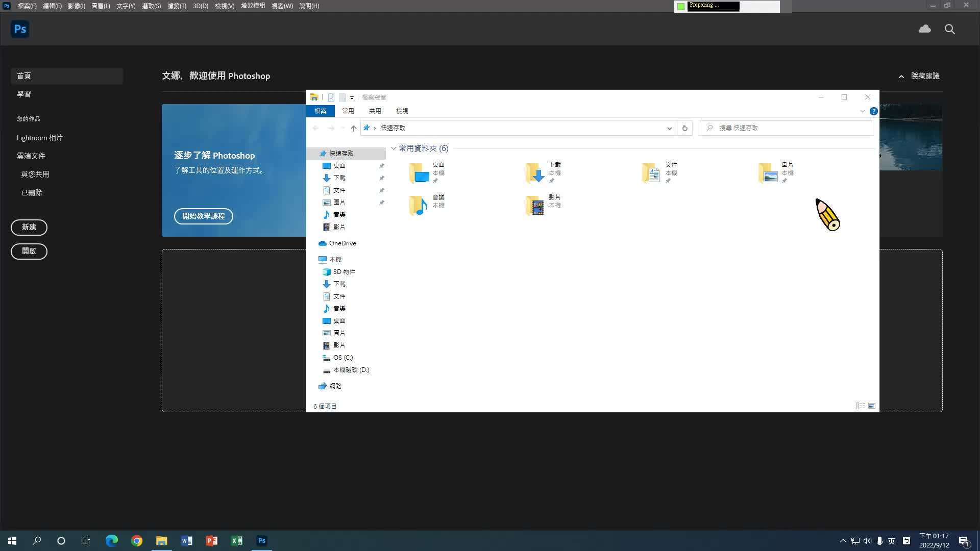Open the 文件 folder in common folders

[660, 172]
